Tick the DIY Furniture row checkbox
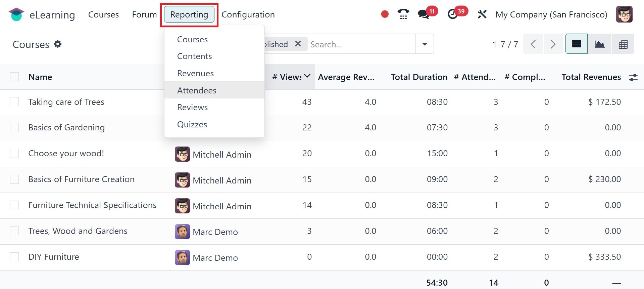Viewport: 644px width, 289px height. [x=14, y=257]
